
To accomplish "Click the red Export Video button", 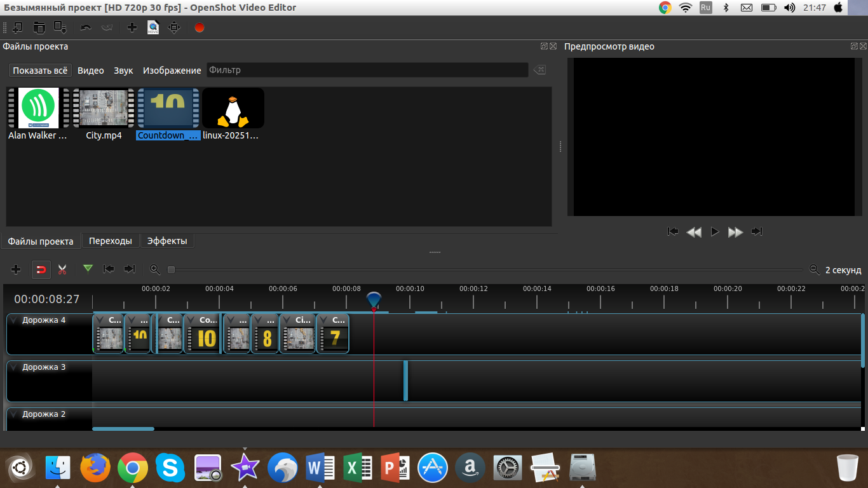I will pos(200,28).
